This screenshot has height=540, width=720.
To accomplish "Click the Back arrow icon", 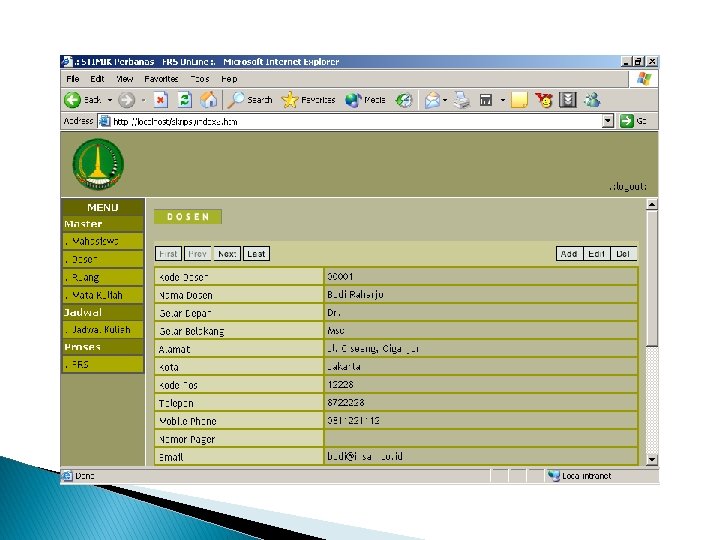I will pyautogui.click(x=72, y=100).
